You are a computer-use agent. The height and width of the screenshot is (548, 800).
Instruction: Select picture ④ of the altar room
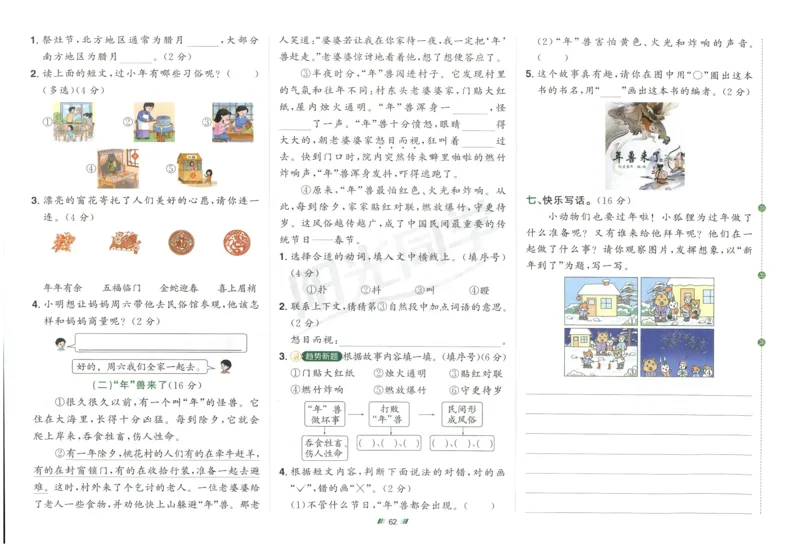118,169
